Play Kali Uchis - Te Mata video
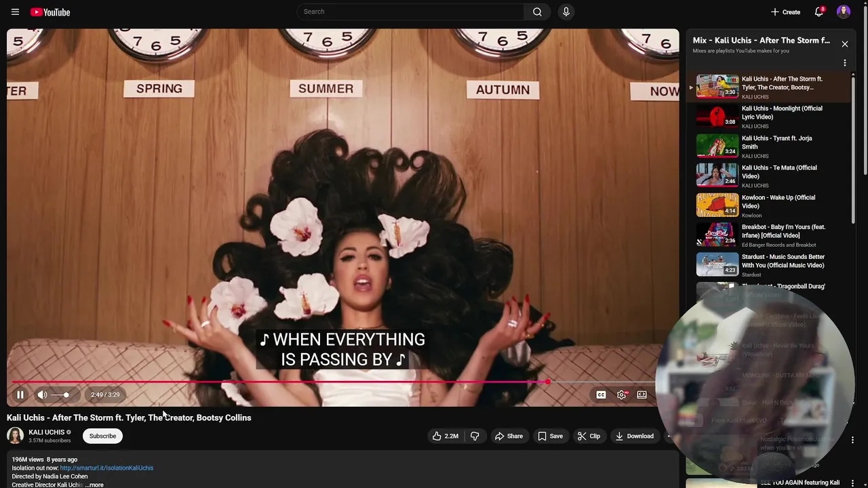 (767, 176)
